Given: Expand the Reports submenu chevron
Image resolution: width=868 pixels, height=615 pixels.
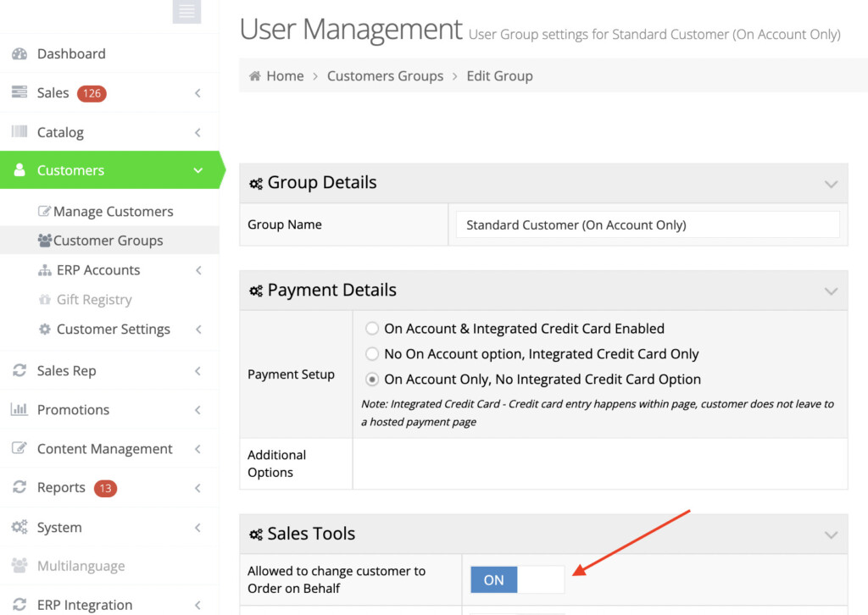Looking at the screenshot, I should click(198, 488).
